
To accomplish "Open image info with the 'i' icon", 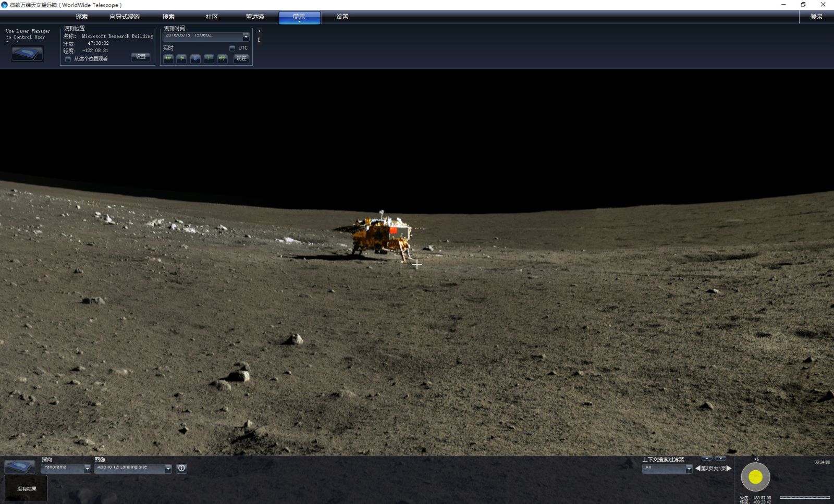I will tap(181, 468).
